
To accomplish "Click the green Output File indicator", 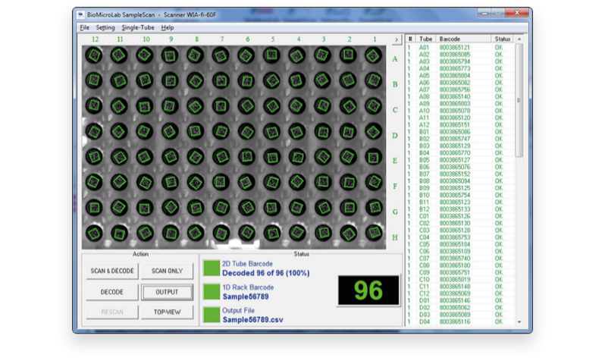I will [212, 315].
